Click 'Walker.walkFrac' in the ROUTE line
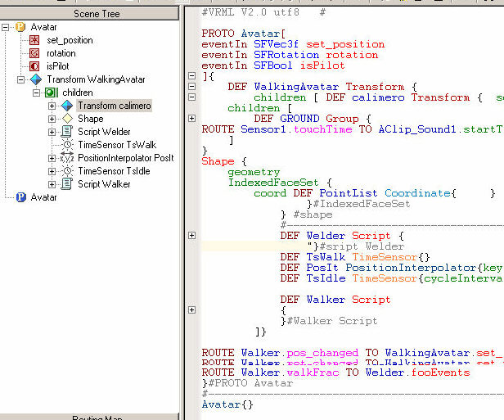 point(290,373)
